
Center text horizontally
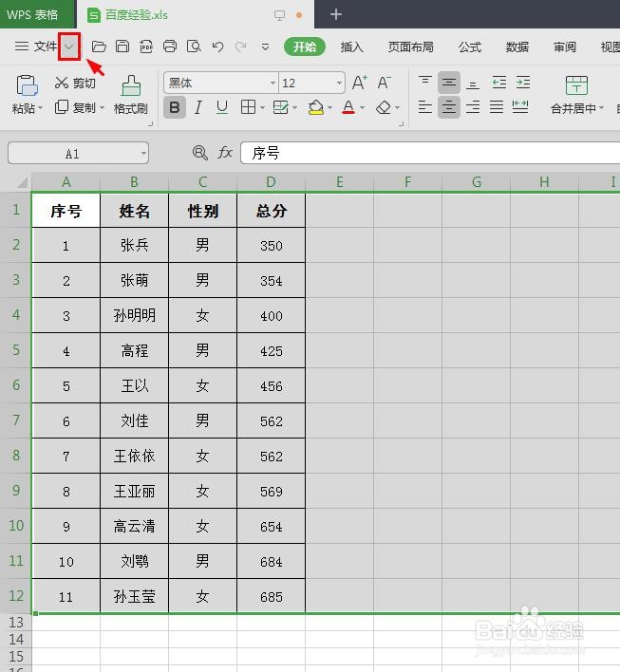(x=449, y=107)
